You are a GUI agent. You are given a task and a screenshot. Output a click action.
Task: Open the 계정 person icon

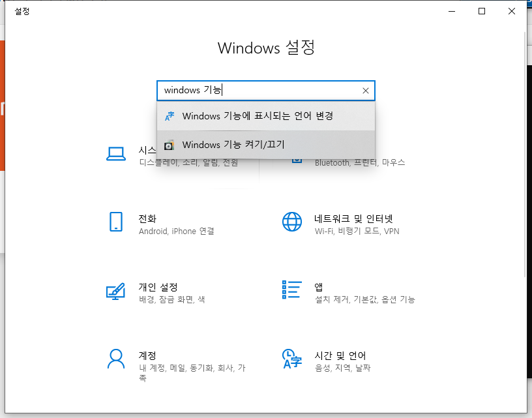pos(116,359)
